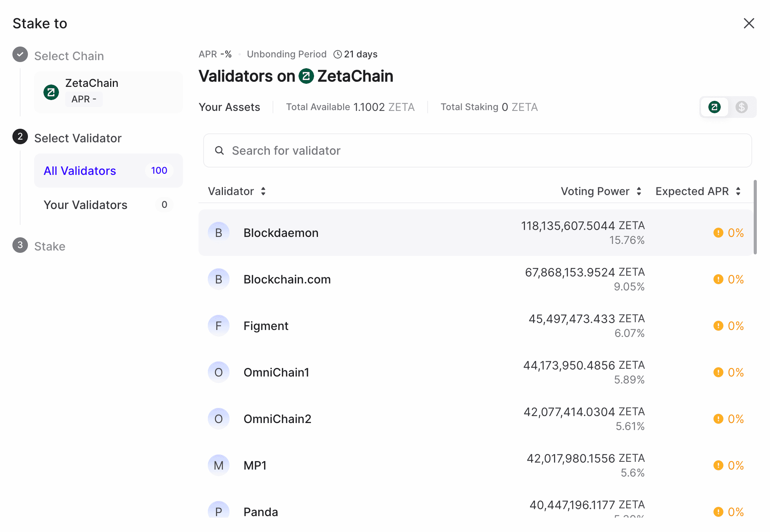Switch asset display to ZETA currency
Image resolution: width=770 pixels, height=532 pixels.
click(x=714, y=107)
